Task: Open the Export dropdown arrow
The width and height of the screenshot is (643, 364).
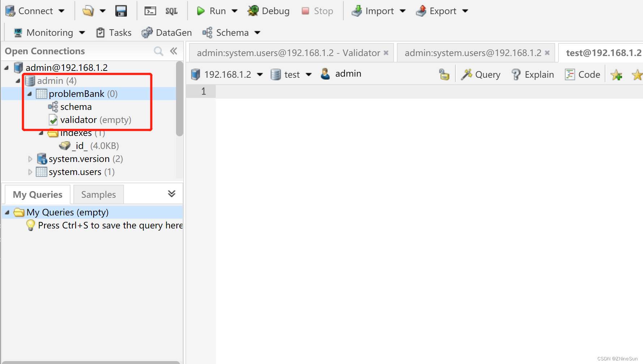Action: pos(465,11)
